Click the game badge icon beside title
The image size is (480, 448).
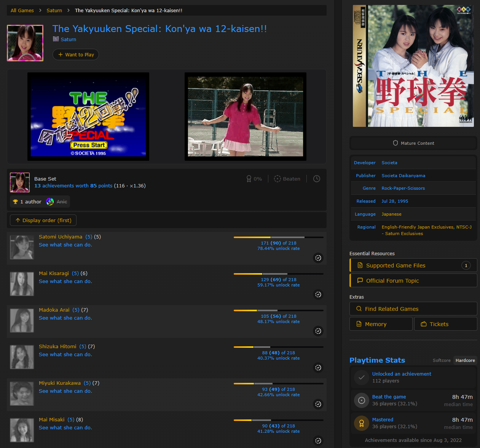[x=25, y=43]
